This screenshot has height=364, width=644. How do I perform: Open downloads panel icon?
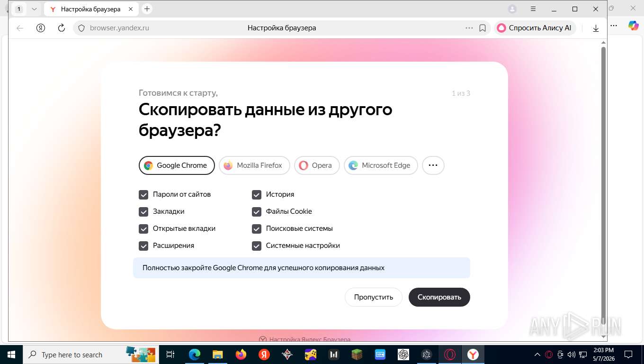click(596, 28)
